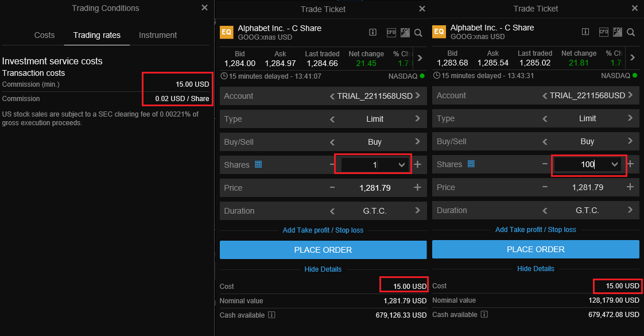The height and width of the screenshot is (336, 644).
Task: Switch to next order Type in the 100-share ticket
Action: click(630, 118)
